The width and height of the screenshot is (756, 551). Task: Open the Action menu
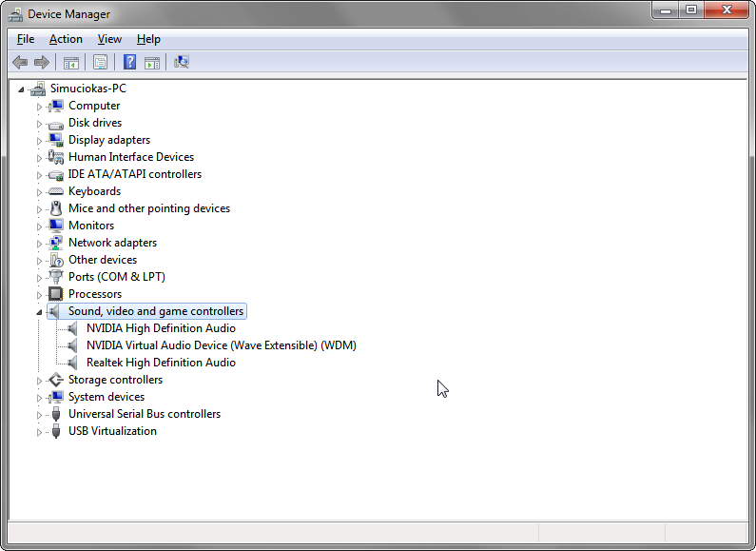[66, 39]
